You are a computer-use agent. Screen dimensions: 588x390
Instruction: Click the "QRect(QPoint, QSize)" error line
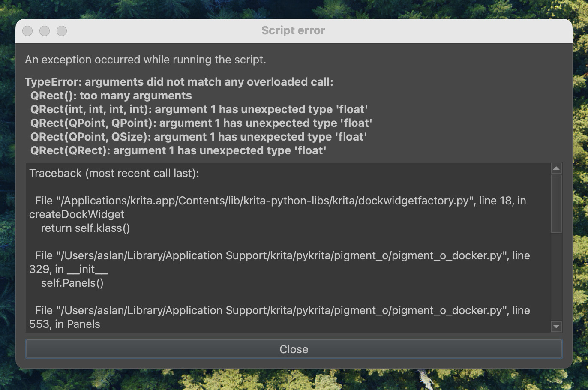[x=198, y=137]
